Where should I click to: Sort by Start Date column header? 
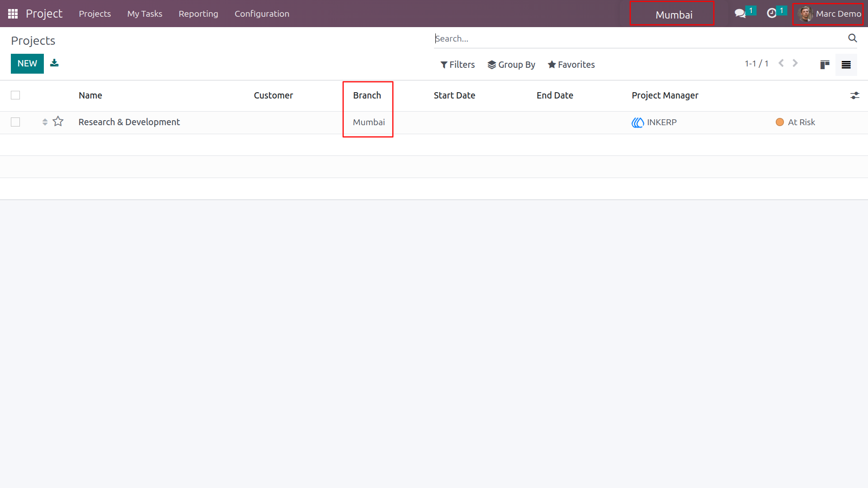tap(454, 95)
